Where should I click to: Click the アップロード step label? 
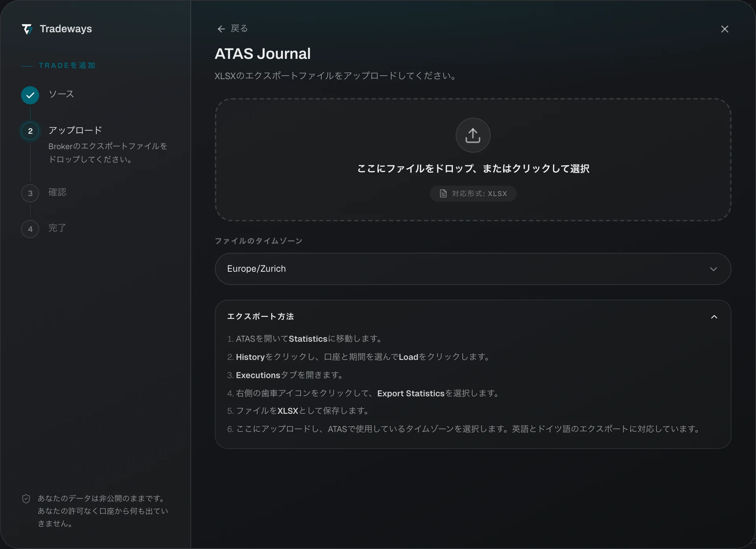pos(75,130)
